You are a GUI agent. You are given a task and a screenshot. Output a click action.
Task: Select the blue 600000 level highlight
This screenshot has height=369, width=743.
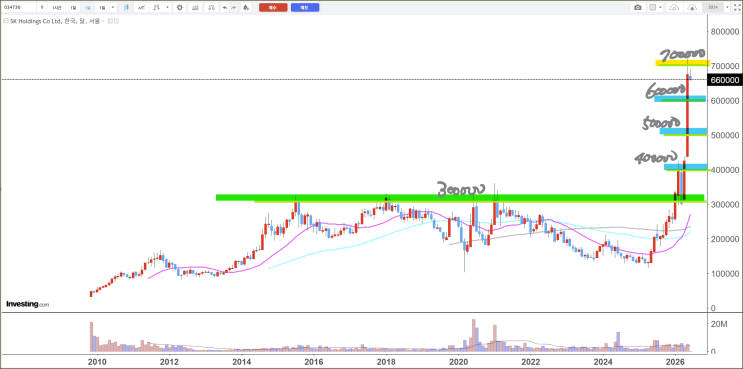pos(680,99)
